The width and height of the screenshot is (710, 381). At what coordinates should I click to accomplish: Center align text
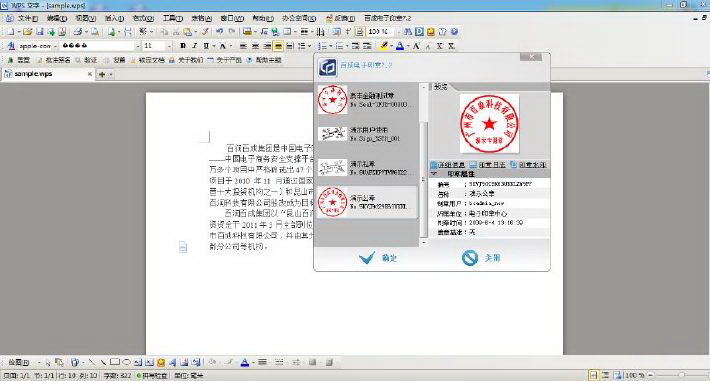point(255,46)
